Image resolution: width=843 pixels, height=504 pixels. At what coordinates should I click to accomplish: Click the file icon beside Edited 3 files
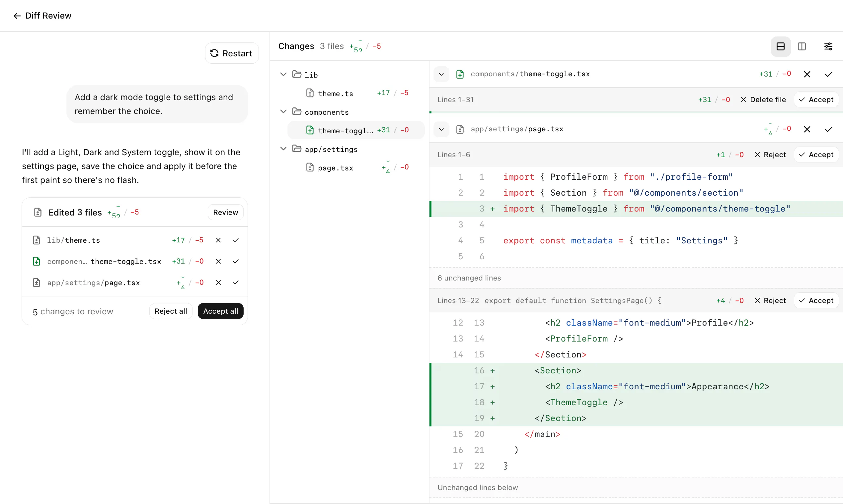click(38, 212)
